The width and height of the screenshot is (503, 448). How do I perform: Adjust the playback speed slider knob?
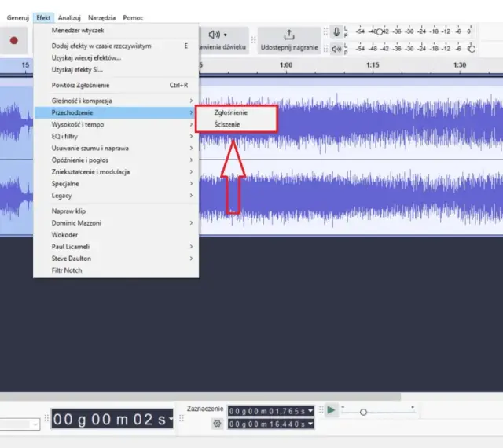tap(363, 412)
